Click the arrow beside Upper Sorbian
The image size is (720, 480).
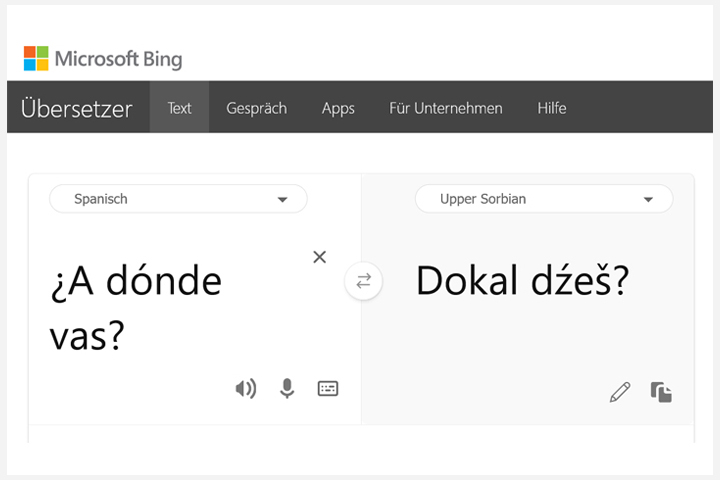point(648,199)
